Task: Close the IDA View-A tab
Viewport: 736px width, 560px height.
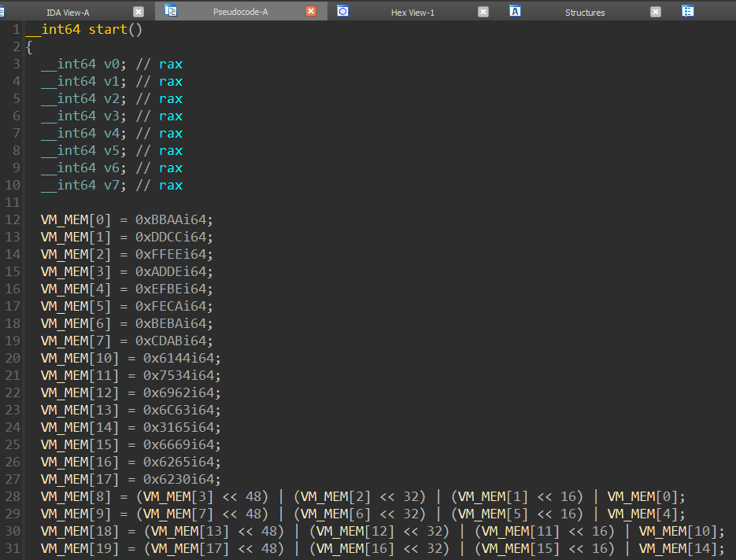Action: [139, 11]
